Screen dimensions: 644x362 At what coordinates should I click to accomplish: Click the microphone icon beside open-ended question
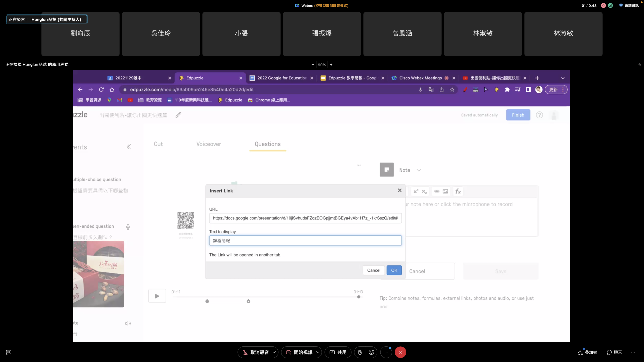128,227
